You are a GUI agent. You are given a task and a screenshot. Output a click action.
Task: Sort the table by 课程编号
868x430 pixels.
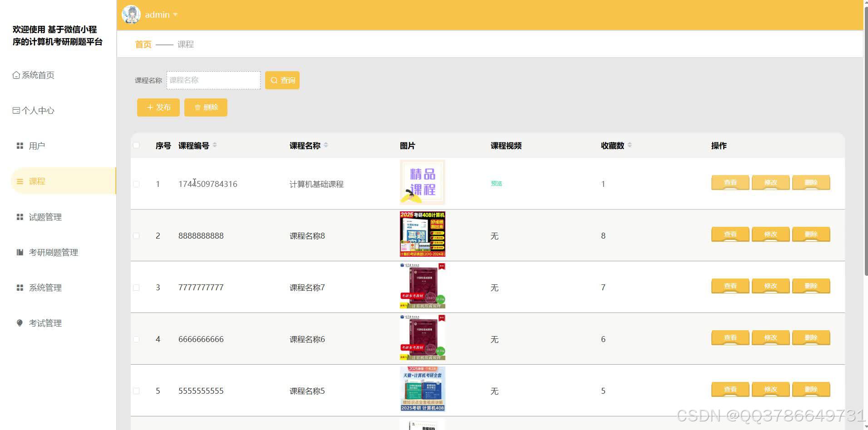(215, 145)
